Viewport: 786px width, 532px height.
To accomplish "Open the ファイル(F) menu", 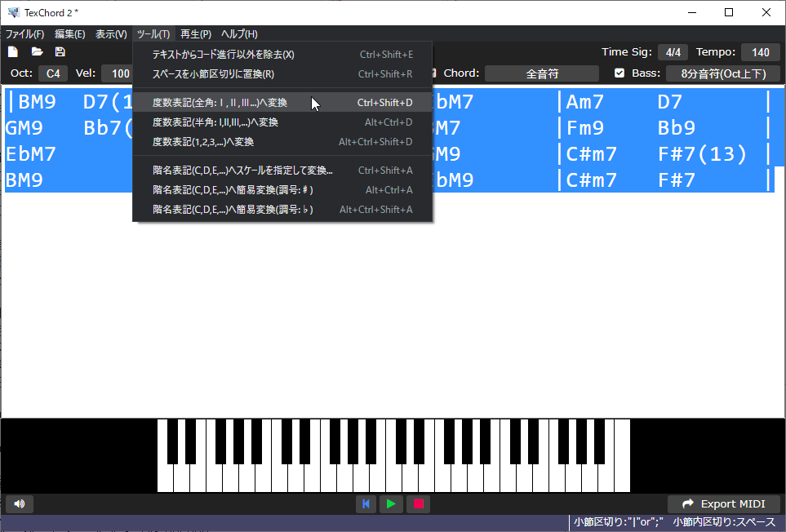I will (x=24, y=34).
